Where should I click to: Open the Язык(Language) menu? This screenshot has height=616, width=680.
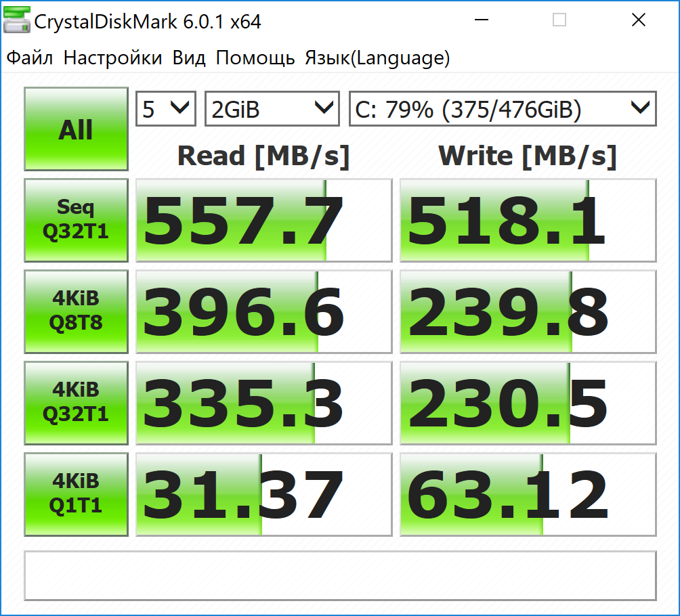tap(377, 58)
